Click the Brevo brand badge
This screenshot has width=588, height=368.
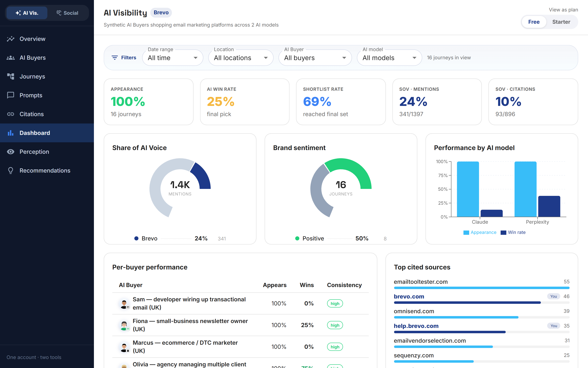[x=161, y=13]
